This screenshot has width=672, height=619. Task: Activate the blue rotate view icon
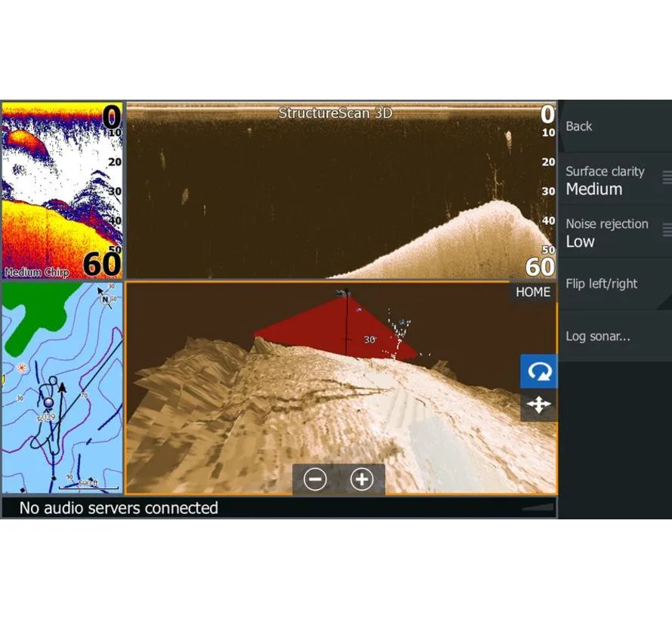(538, 371)
